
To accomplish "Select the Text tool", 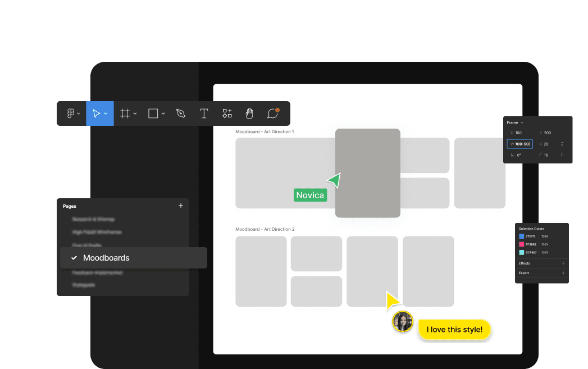I will point(204,113).
